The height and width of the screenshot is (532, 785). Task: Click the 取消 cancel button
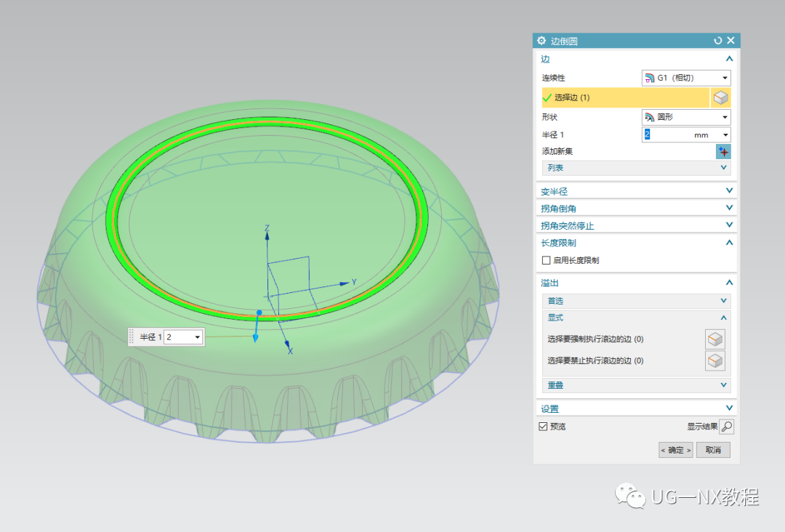click(x=713, y=450)
